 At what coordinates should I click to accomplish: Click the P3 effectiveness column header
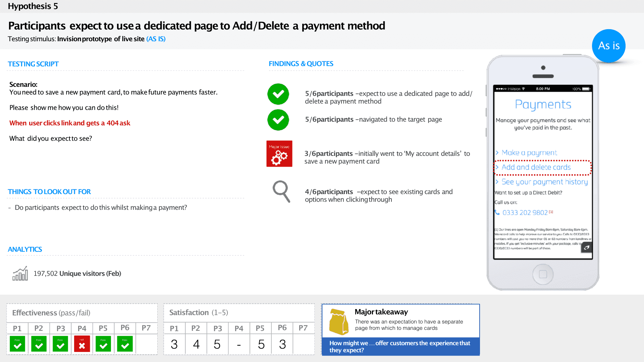(61, 328)
